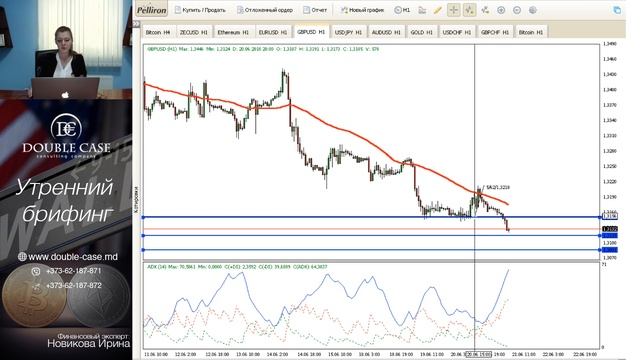Screen dimensions: 640x360
Task: Open the Отложенный ордер dialog
Action: (x=265, y=10)
